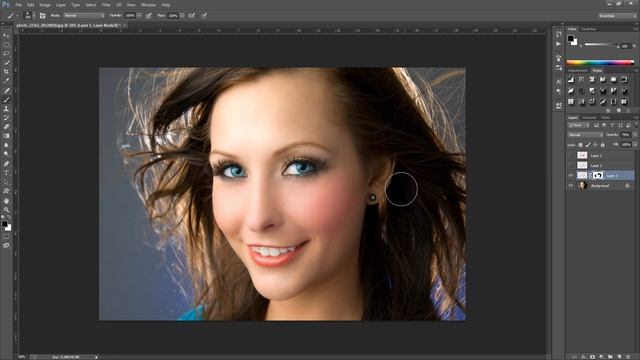Open the Image menu
Viewport: 640px width, 360px height.
[45, 5]
